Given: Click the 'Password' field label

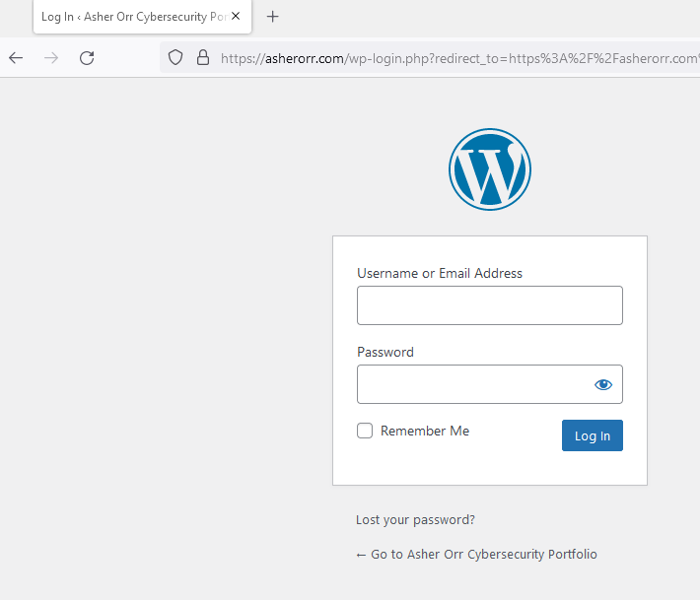Looking at the screenshot, I should coord(385,352).
